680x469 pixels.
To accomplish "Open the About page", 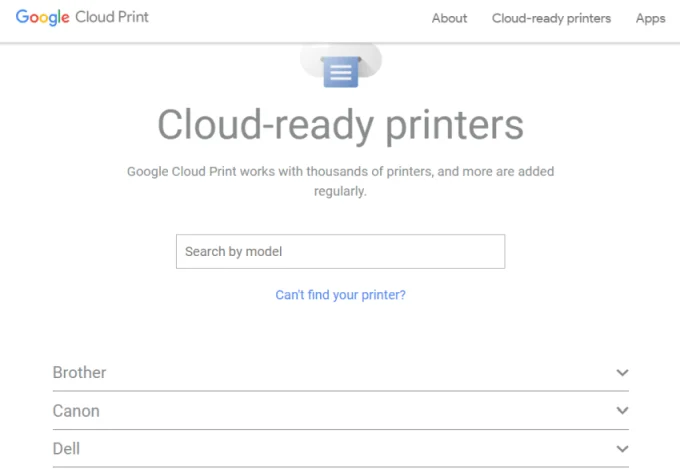I will [x=449, y=18].
